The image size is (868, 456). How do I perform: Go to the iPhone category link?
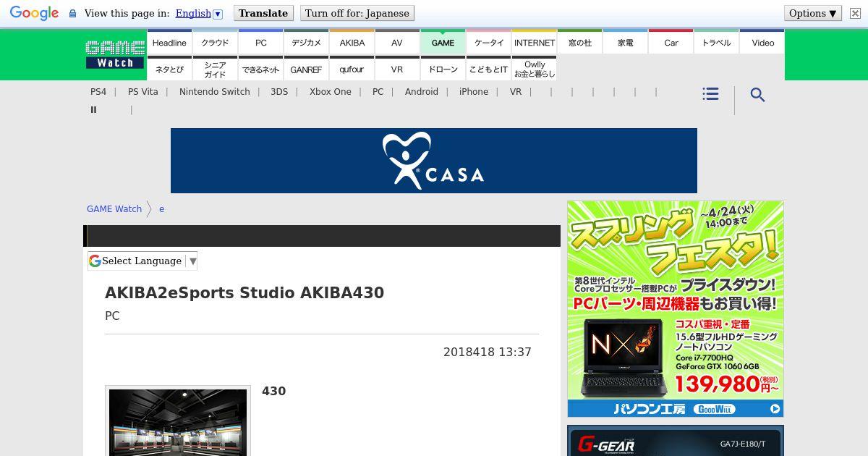click(474, 92)
